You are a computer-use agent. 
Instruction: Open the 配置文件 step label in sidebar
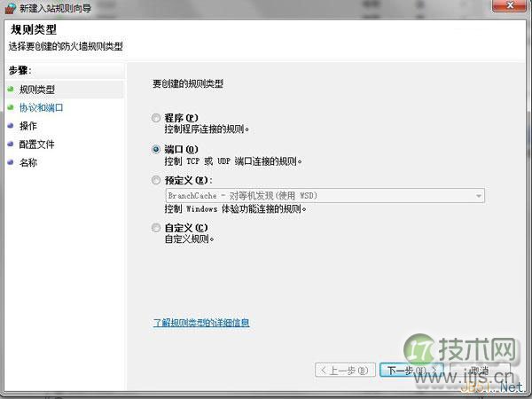coord(36,145)
